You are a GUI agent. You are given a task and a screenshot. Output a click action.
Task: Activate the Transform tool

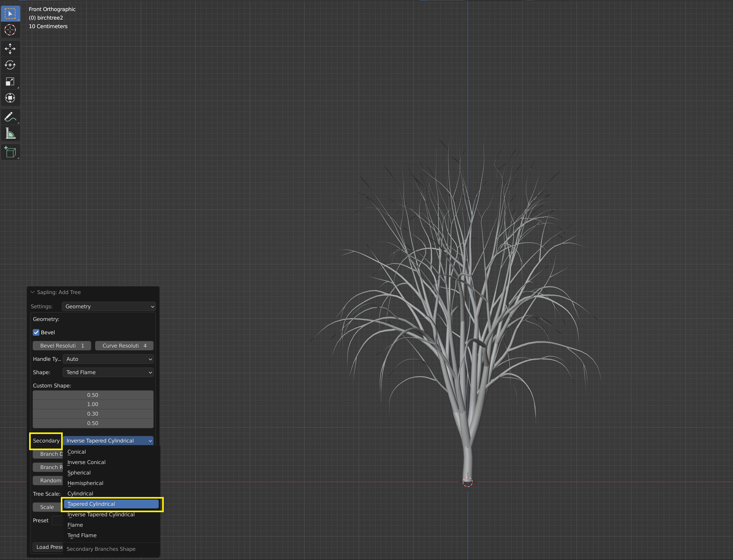(10, 98)
